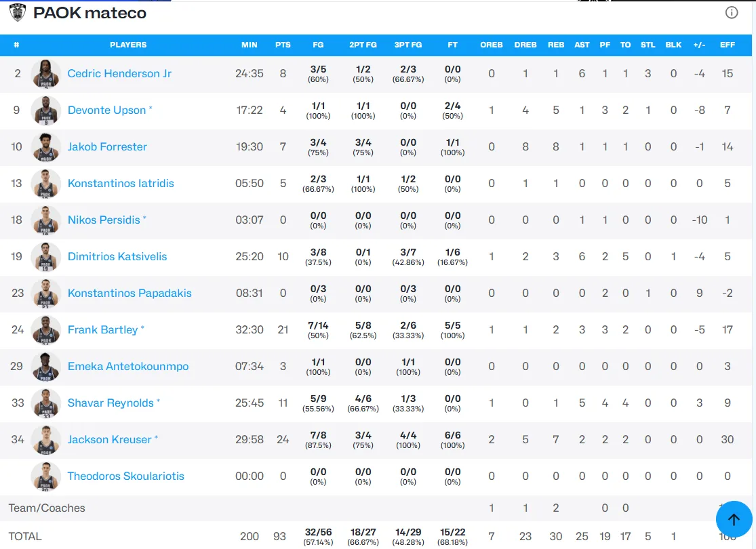The image size is (756, 549).
Task: Open Dimitrios Katsivelis player page
Action: [x=117, y=256]
